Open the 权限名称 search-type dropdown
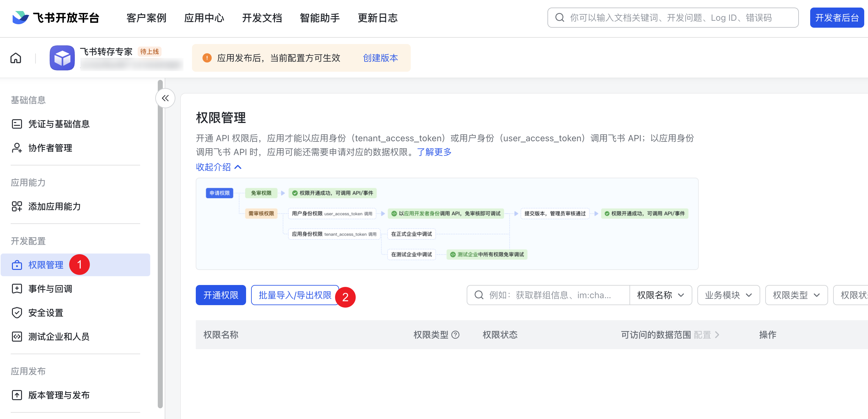 [x=661, y=295]
